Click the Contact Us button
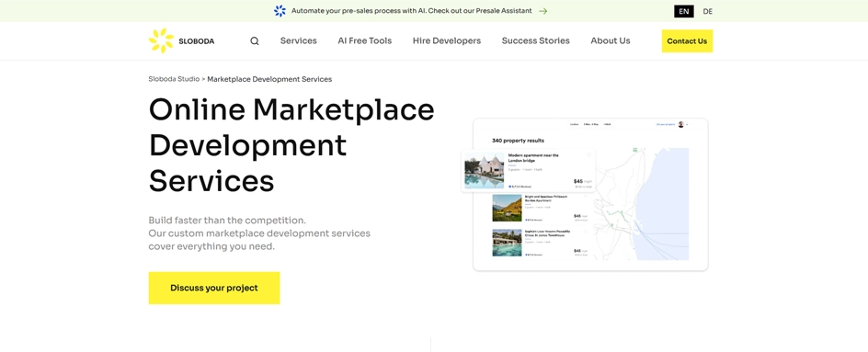Viewport: 868px width, 352px height. click(687, 41)
